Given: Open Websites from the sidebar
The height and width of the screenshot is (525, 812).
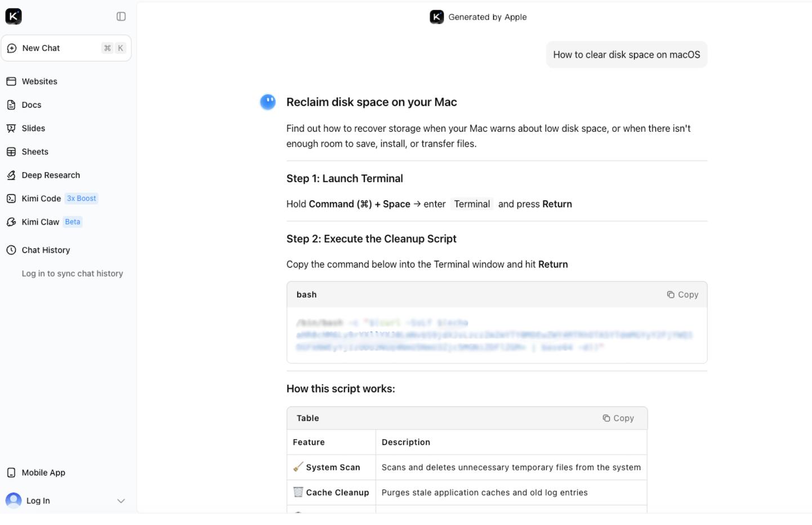Looking at the screenshot, I should (x=39, y=81).
